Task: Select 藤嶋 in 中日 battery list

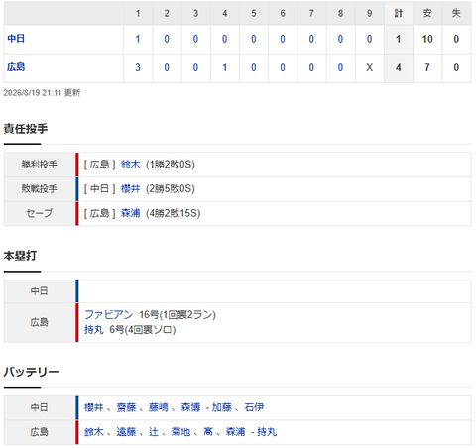Action: [159, 407]
